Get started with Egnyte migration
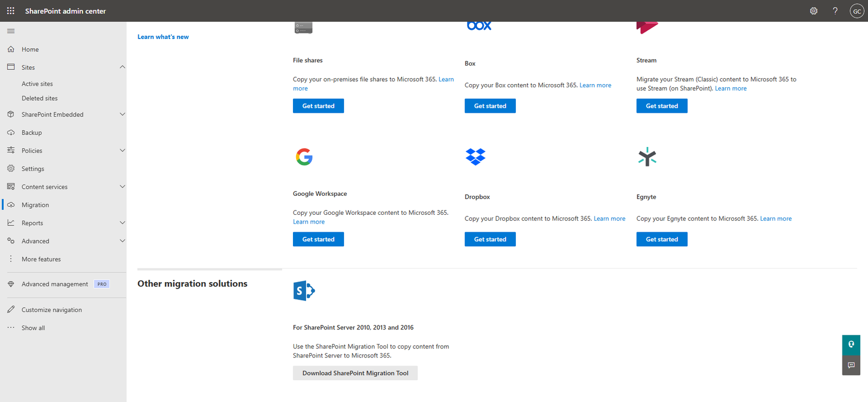Viewport: 868px width, 402px height. (x=662, y=239)
